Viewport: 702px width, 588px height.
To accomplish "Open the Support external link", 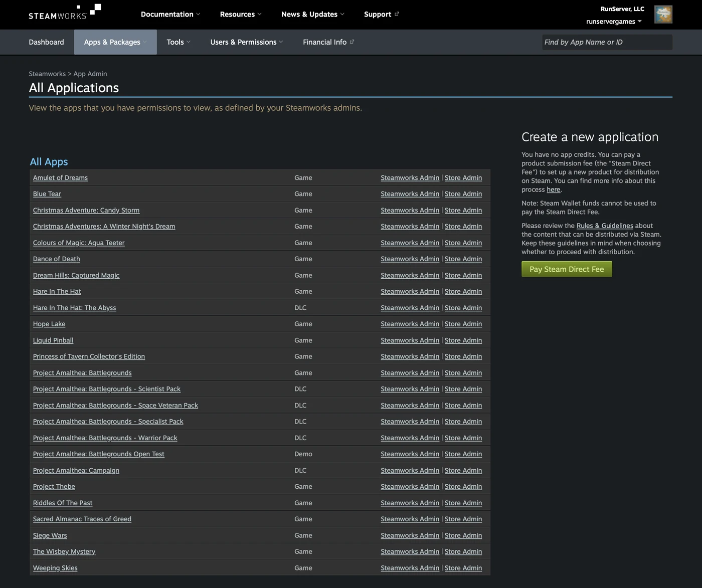I will pos(382,14).
